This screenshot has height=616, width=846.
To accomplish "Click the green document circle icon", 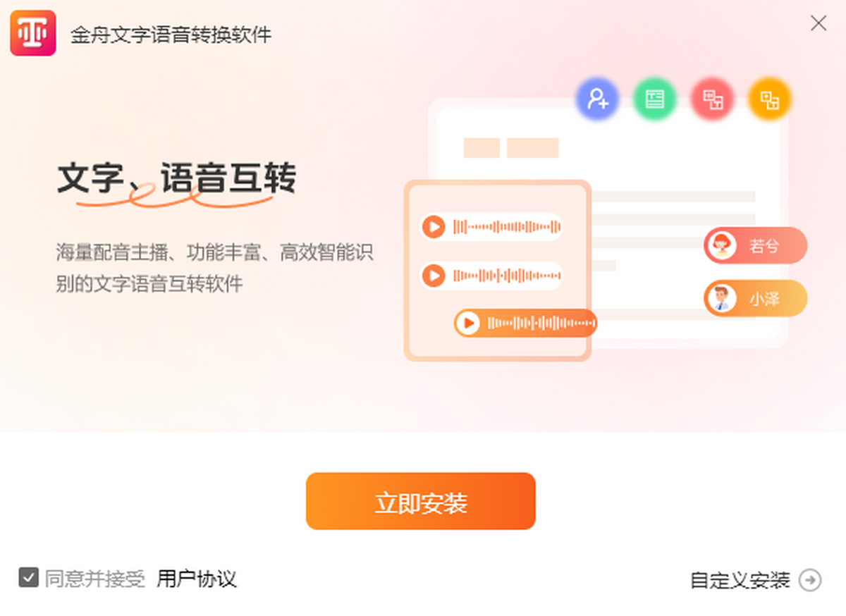I will tap(655, 99).
